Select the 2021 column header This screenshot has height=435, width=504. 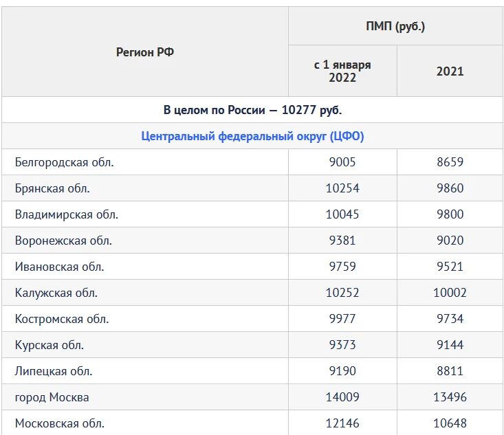450,71
